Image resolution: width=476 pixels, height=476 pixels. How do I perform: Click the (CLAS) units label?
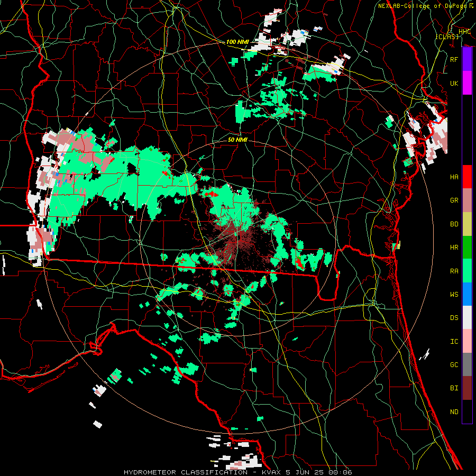(447, 36)
